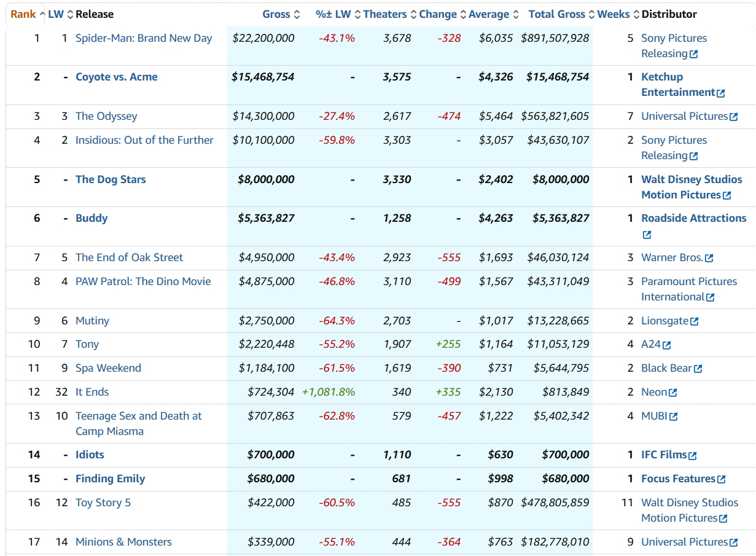756x556 pixels.
Task: Open external link icon next to Focus Features
Action: [722, 479]
